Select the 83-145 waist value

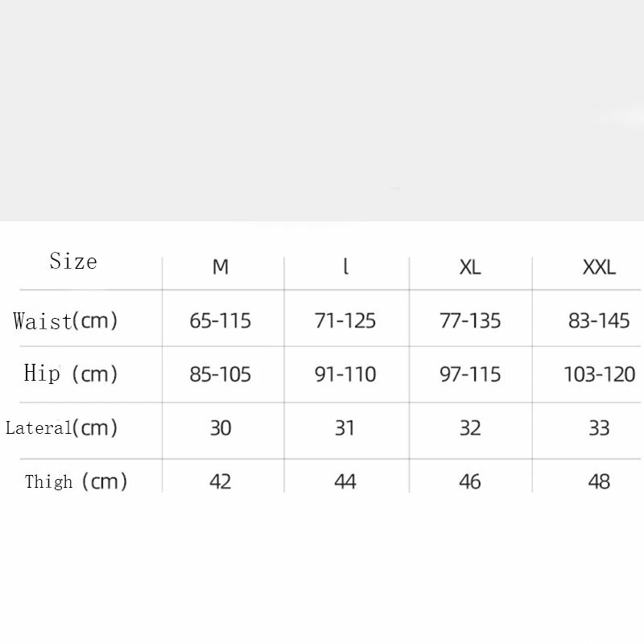tap(599, 320)
